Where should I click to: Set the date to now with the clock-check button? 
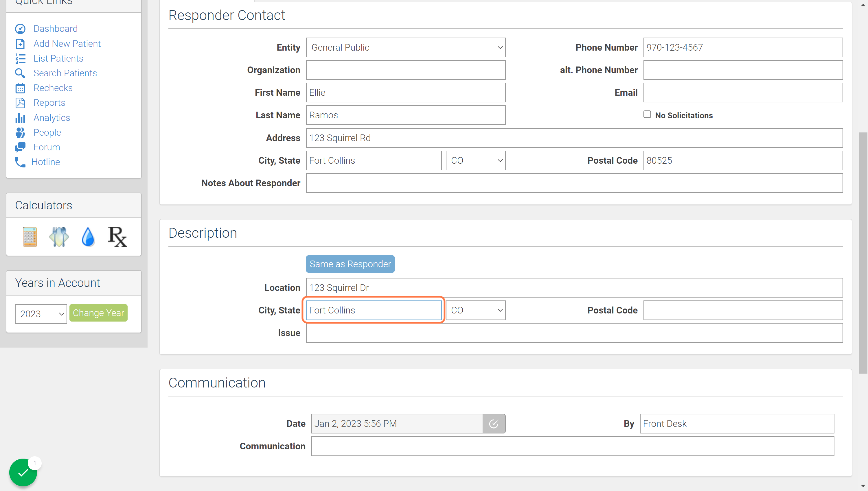(494, 424)
